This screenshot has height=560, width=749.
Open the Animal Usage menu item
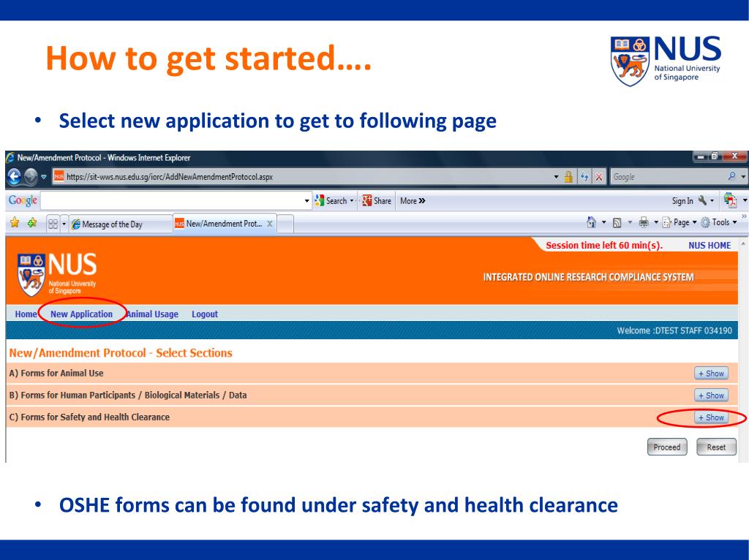pyautogui.click(x=152, y=314)
